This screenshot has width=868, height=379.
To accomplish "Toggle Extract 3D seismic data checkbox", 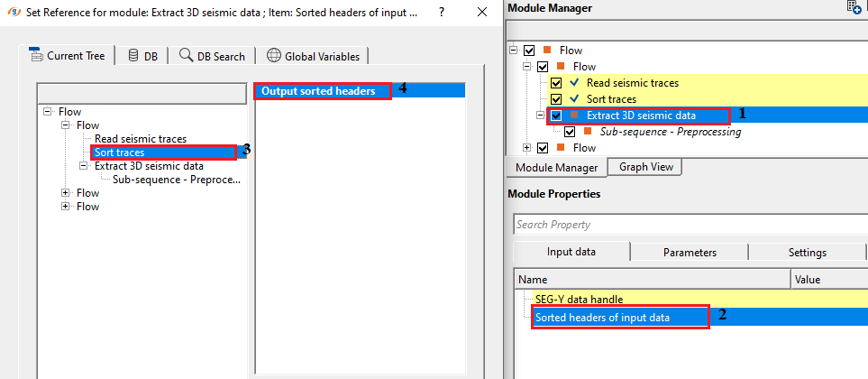I will click(556, 116).
